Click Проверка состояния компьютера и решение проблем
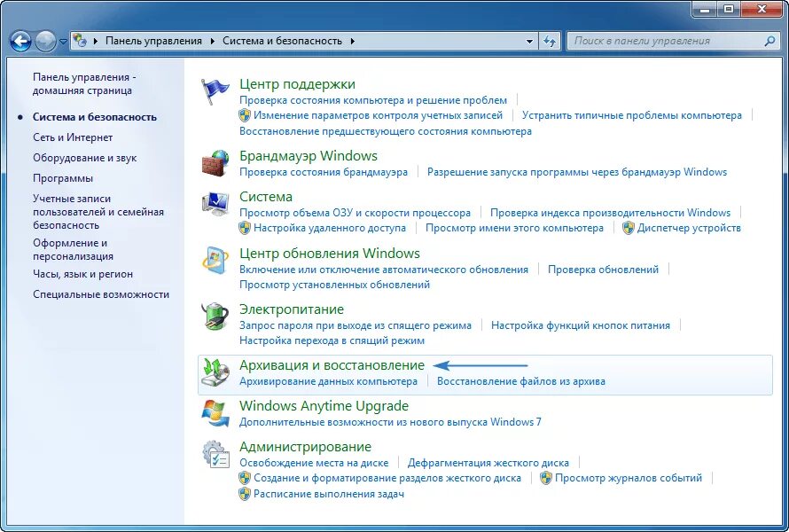Screen dimensions: 789x532 [x=373, y=100]
